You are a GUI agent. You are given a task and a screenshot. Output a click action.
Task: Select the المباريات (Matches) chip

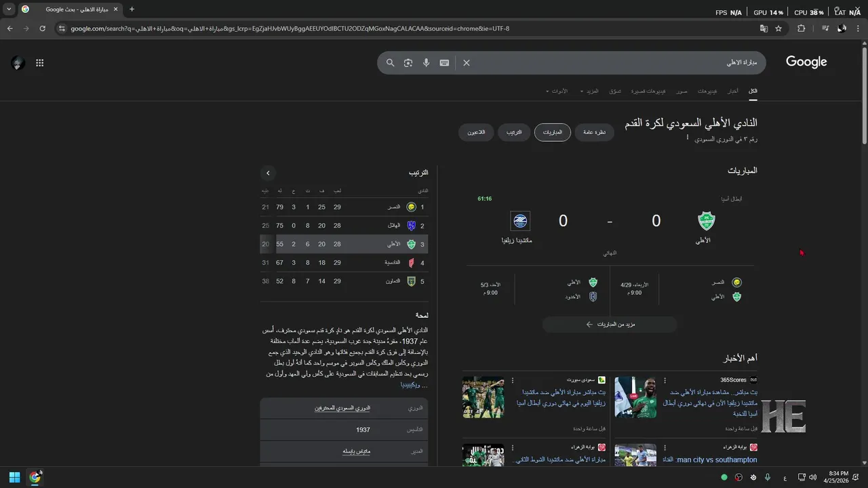(553, 133)
